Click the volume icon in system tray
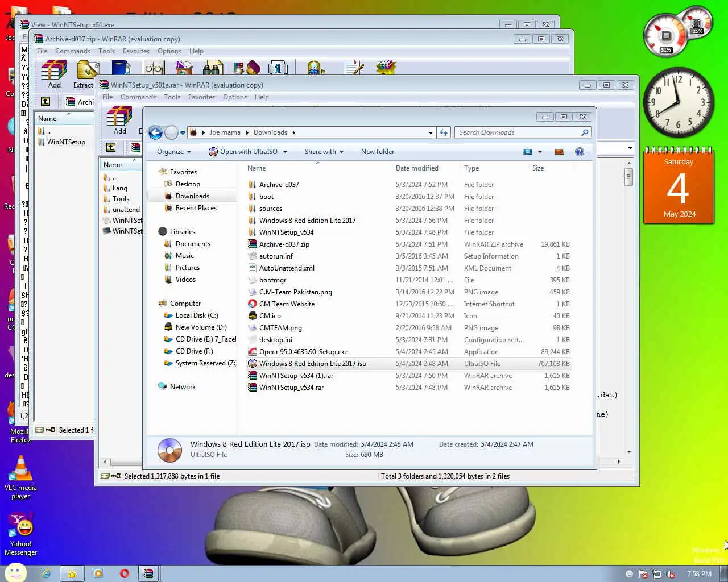728x582 pixels. point(671,574)
